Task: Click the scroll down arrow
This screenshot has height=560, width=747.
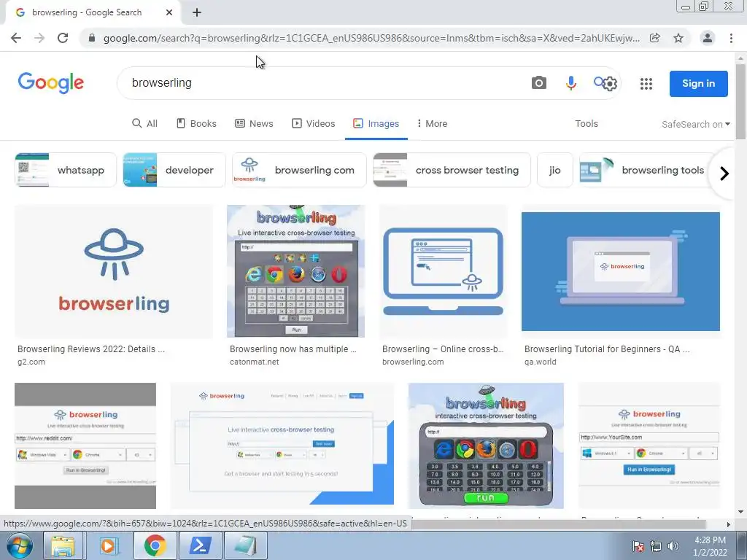Action: 740,513
